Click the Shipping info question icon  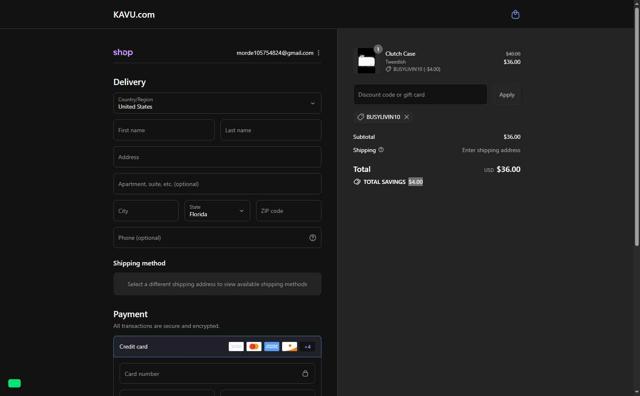click(381, 150)
